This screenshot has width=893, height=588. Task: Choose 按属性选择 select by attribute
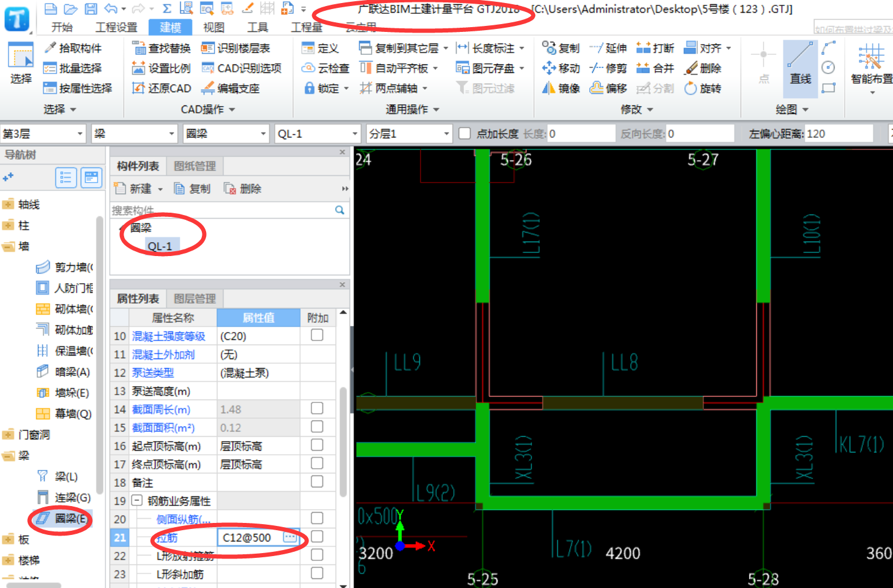pyautogui.click(x=78, y=88)
